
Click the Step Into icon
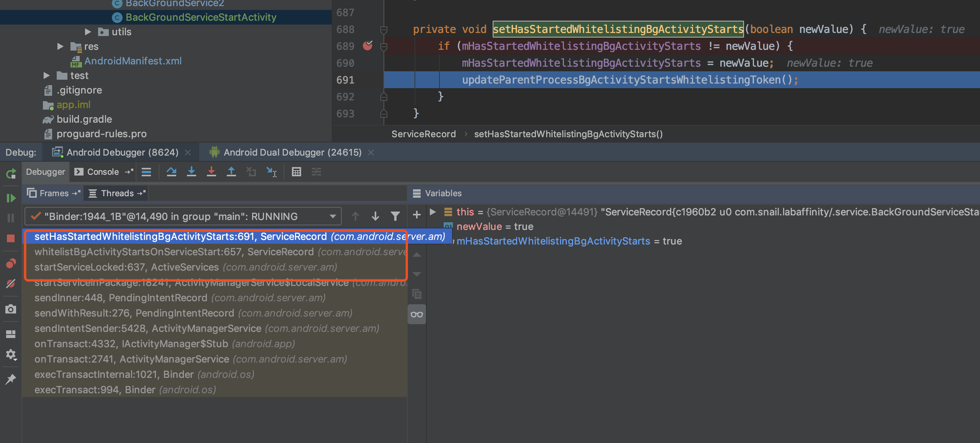(191, 172)
